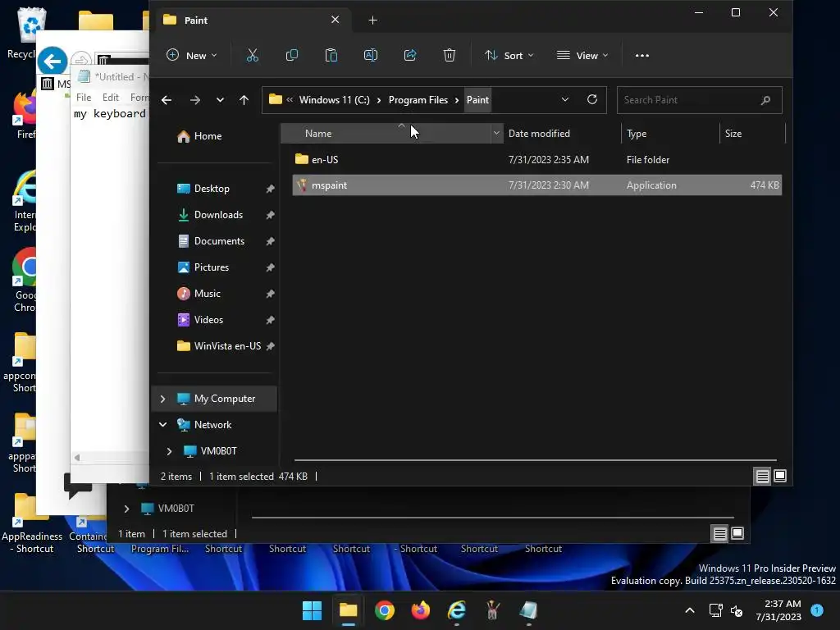The image size is (840, 630).
Task: Go up one folder level arrow
Action: (244, 100)
